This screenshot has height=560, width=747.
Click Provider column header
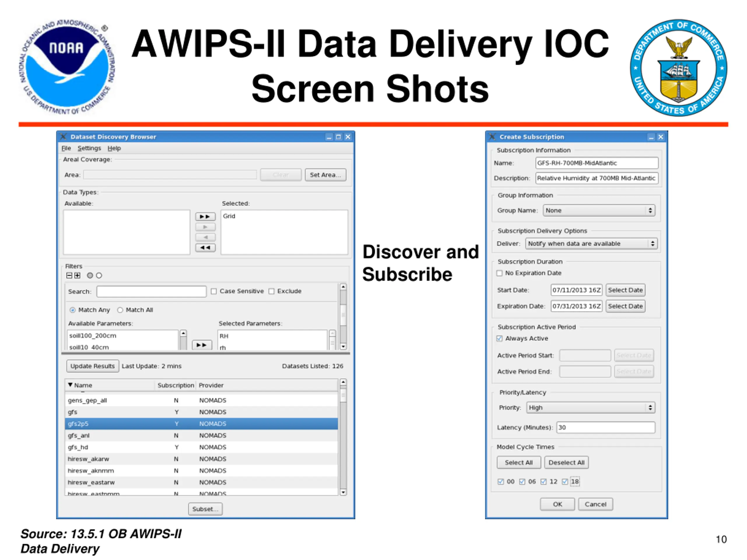click(267, 385)
